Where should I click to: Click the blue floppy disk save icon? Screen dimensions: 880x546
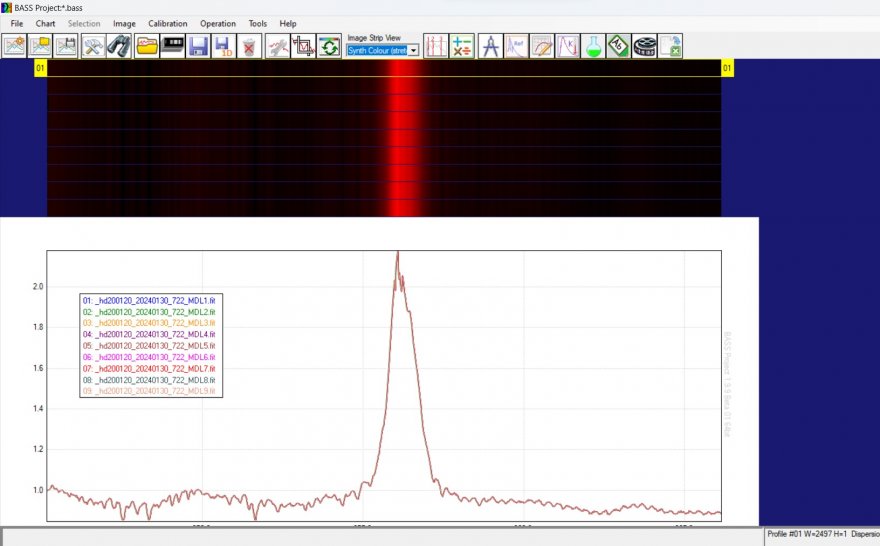198,46
